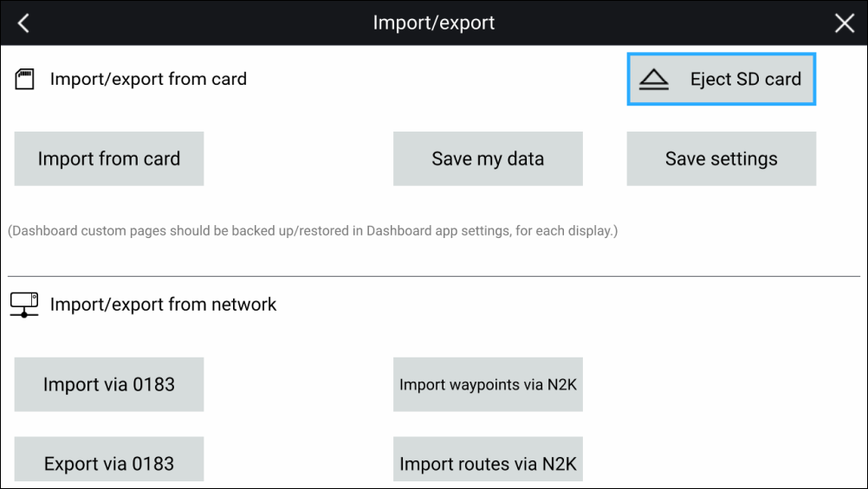Go back using the left arrow

click(x=23, y=23)
